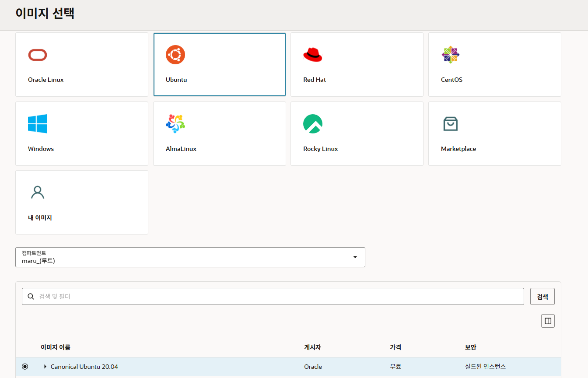
Task: Click the CentOS logo icon
Action: (451, 55)
